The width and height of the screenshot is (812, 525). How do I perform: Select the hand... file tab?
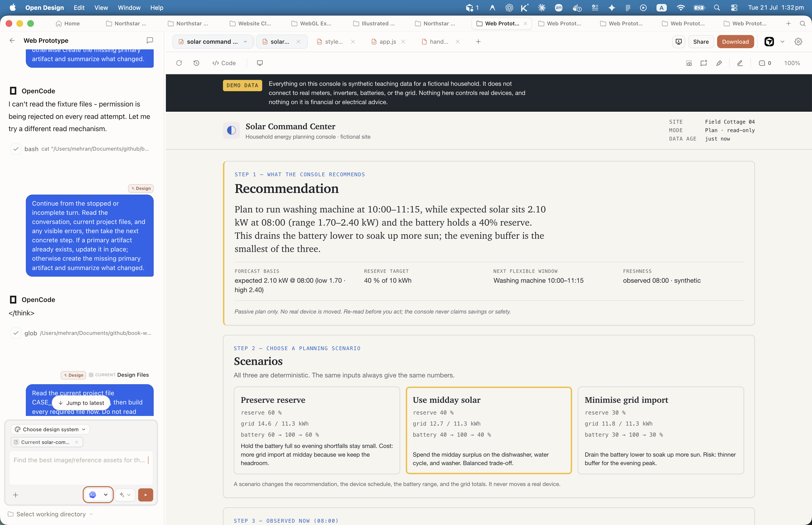[x=435, y=42]
